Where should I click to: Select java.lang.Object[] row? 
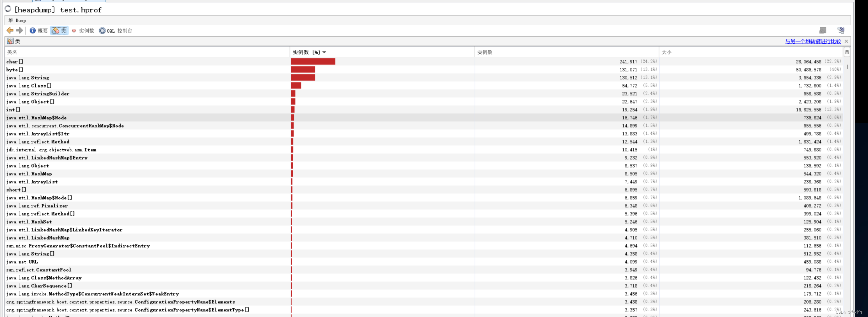pos(424,102)
